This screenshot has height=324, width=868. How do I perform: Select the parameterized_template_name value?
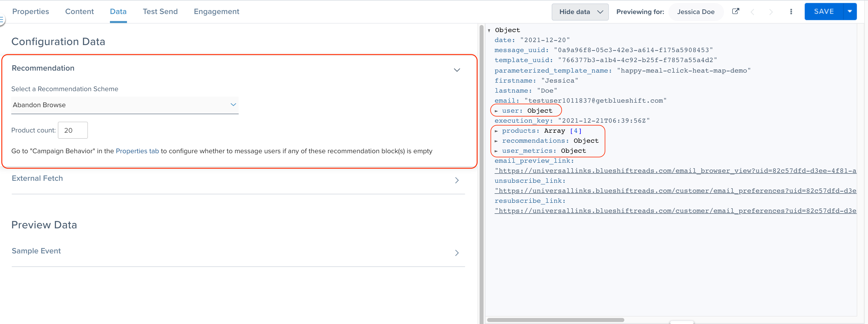(x=684, y=70)
